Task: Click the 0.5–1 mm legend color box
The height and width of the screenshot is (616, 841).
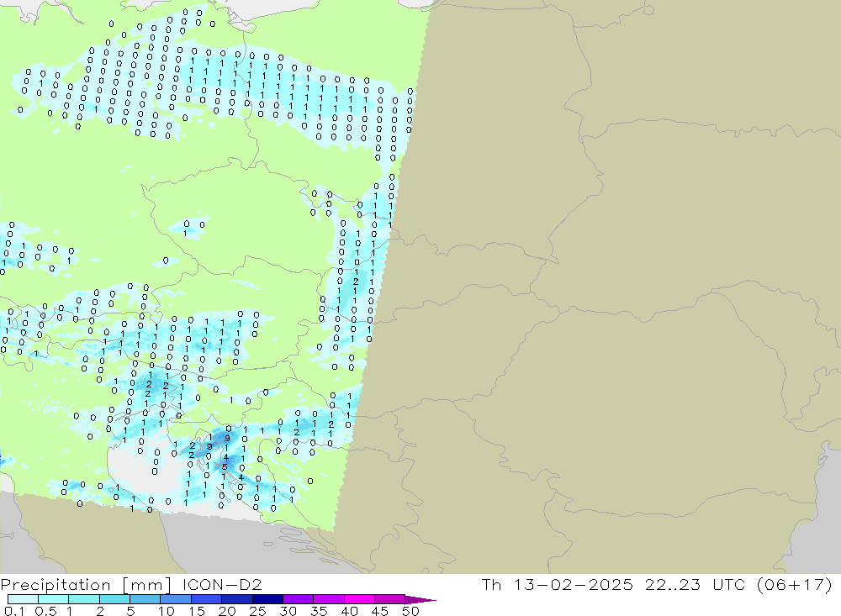Action: 54,599
